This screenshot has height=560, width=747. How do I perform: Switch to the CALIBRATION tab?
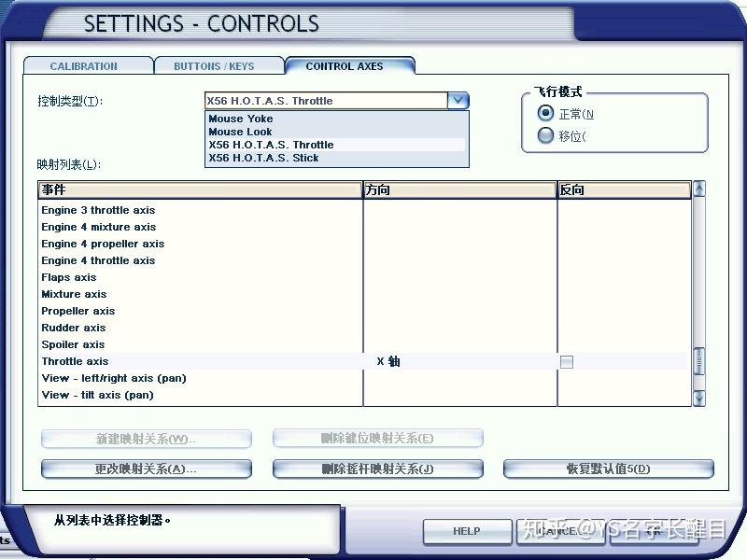coord(88,65)
